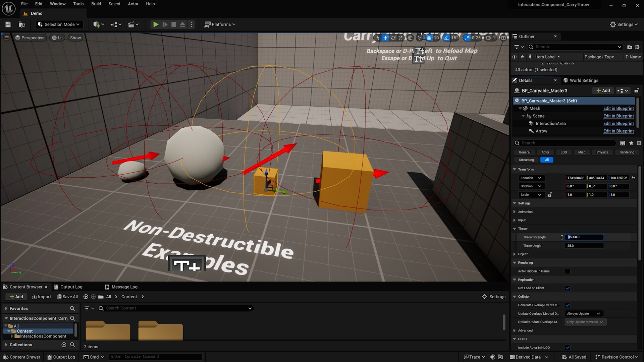This screenshot has width=644, height=362.
Task: Click the green Play level button
Action: coord(156,24)
